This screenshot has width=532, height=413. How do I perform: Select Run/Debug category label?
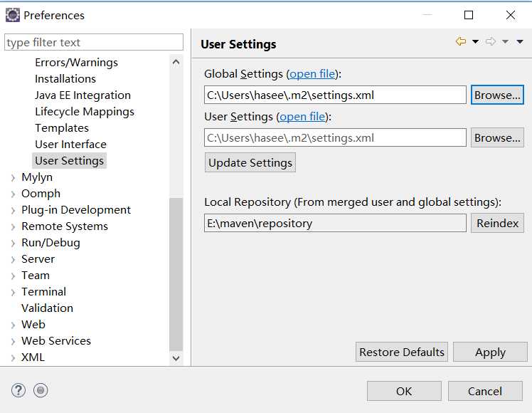click(51, 243)
